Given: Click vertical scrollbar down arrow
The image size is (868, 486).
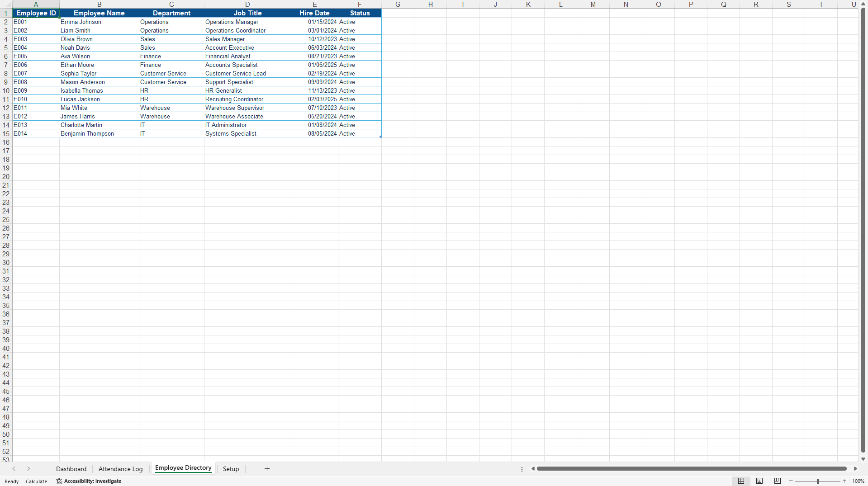Looking at the screenshot, I should tap(863, 459).
